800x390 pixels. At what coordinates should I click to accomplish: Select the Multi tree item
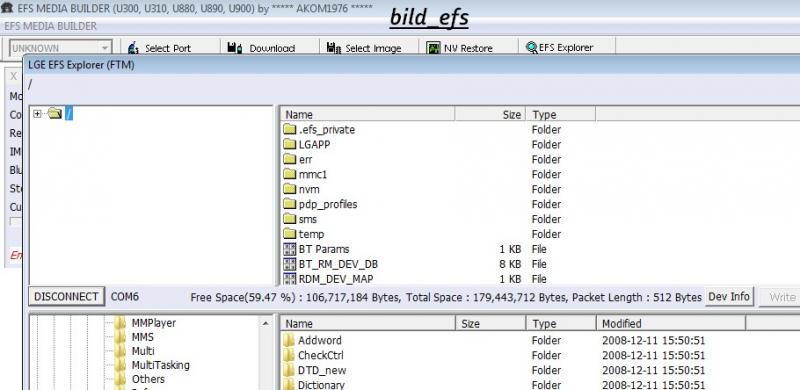pos(143,351)
